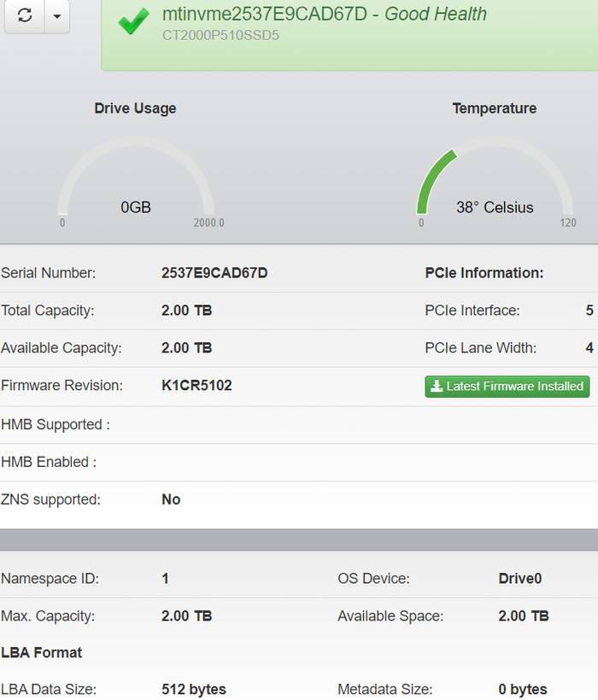The width and height of the screenshot is (598, 700).
Task: Click the refresh icon button
Action: click(x=25, y=16)
